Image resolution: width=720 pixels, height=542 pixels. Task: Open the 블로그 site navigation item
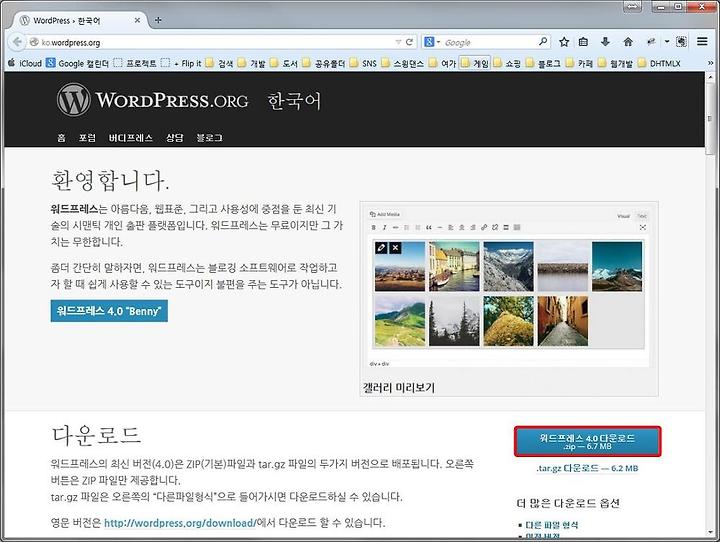tap(209, 138)
